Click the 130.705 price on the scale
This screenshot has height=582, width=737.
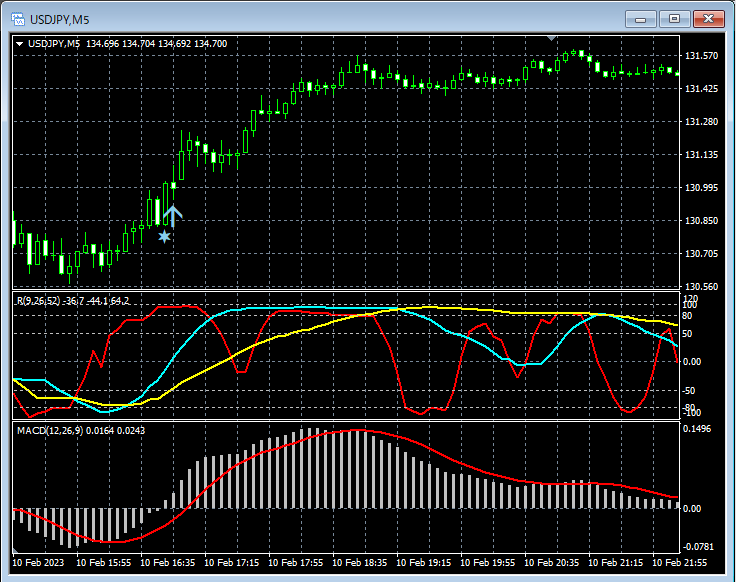click(703, 254)
